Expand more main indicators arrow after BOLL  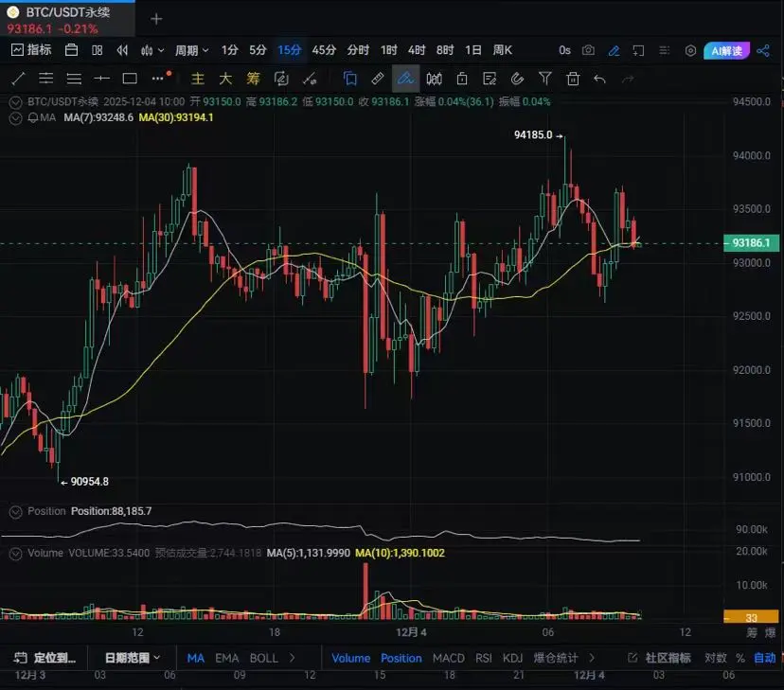pyautogui.click(x=293, y=658)
